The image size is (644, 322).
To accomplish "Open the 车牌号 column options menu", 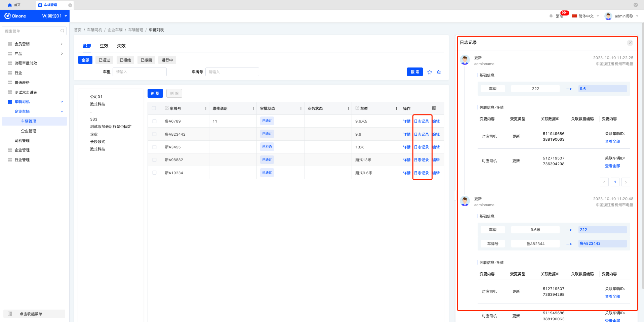I will click(206, 108).
